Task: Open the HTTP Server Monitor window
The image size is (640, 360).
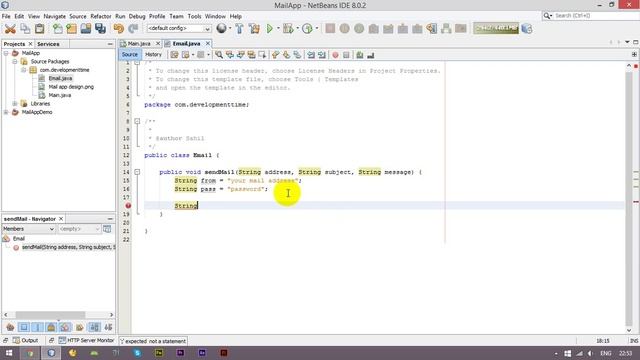Action: [x=86, y=340]
